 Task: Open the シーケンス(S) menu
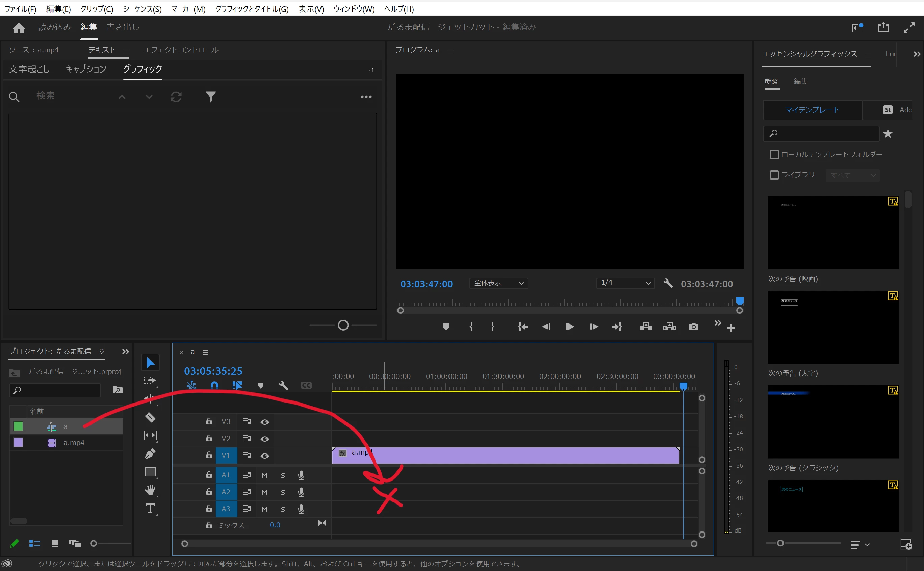(142, 9)
